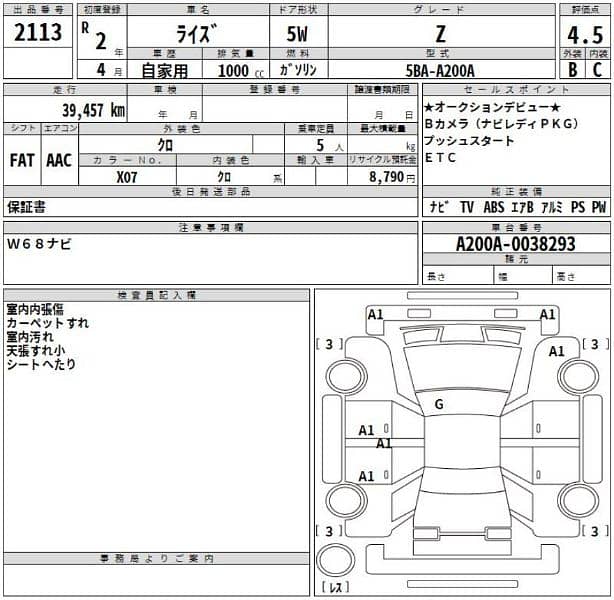Click the [レス] spare tire label
This screenshot has width=614, height=600.
point(335,587)
